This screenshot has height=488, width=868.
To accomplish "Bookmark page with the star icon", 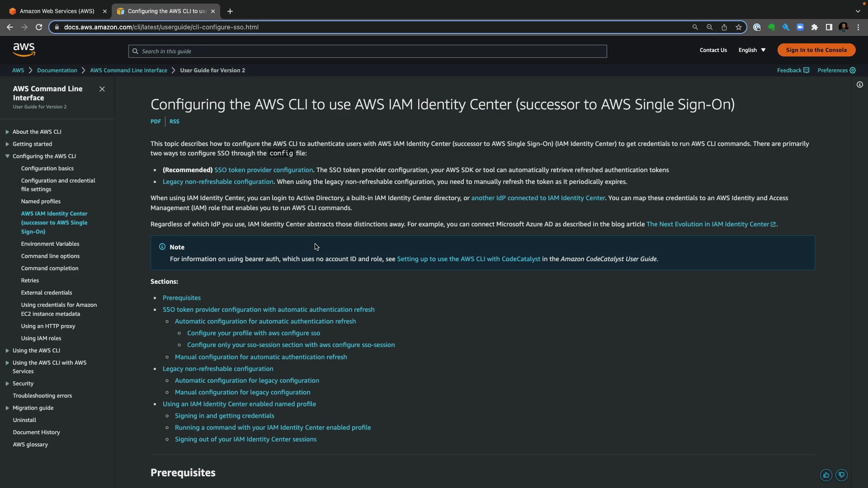I will click(x=739, y=27).
